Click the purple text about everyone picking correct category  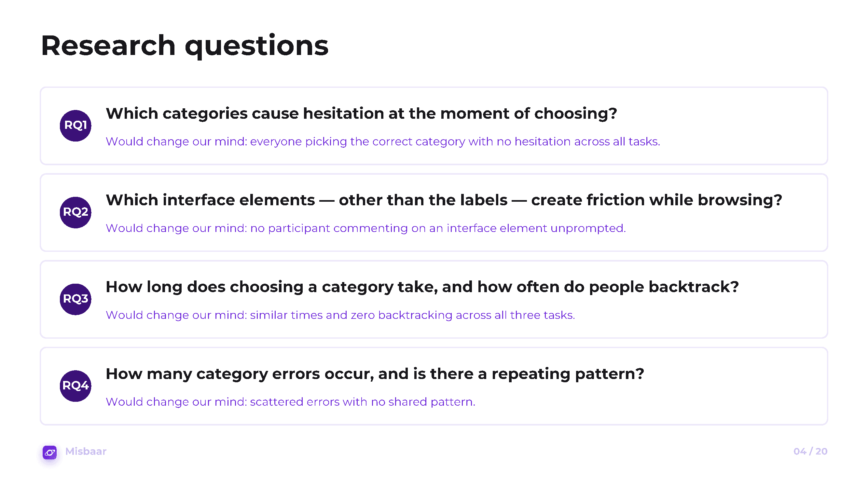point(383,142)
